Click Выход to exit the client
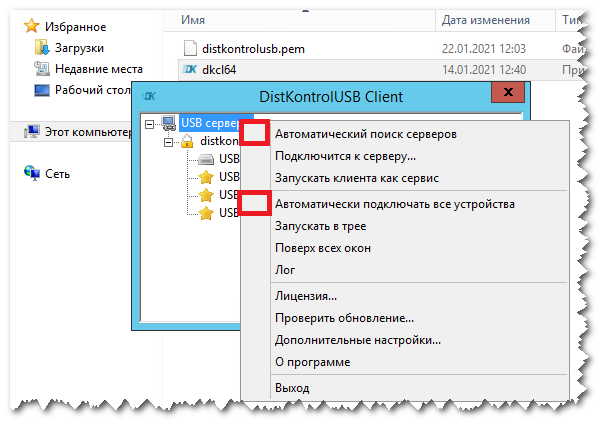606x427 pixels. [x=291, y=387]
